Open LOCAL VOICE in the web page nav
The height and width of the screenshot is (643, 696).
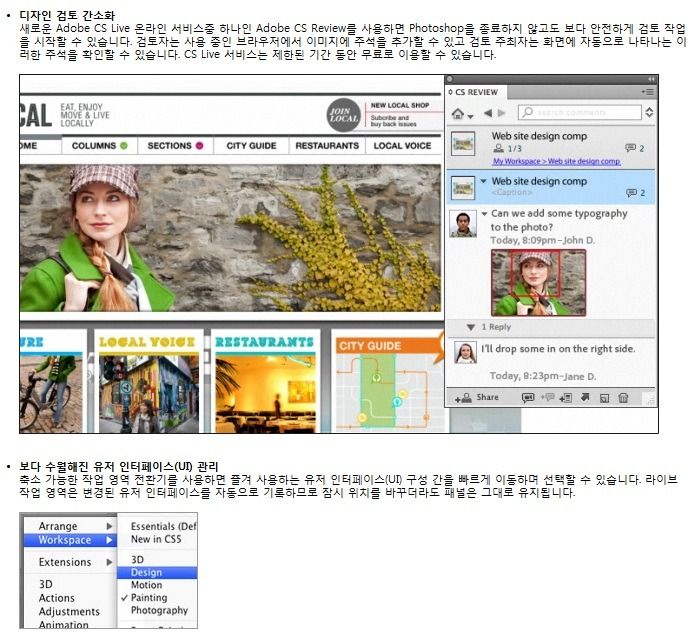pyautogui.click(x=402, y=146)
